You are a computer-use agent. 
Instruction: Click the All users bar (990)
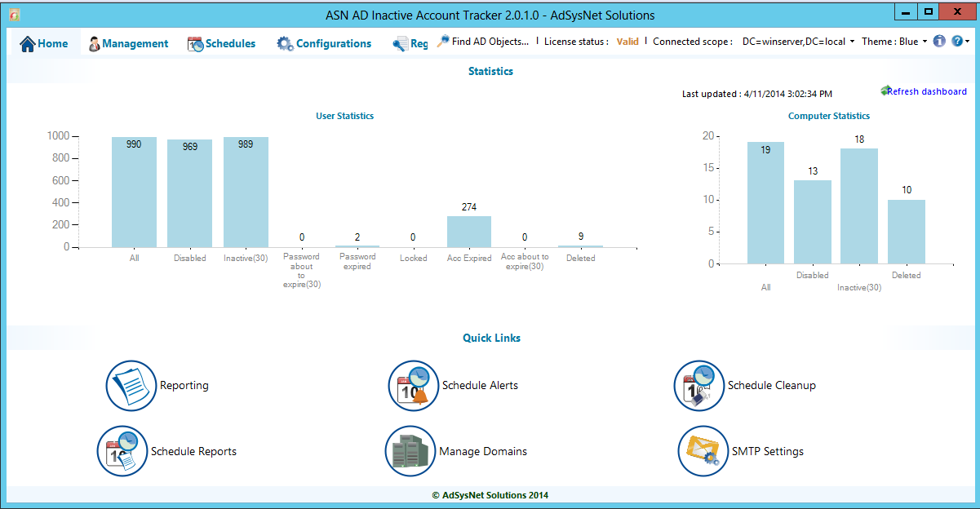pyautogui.click(x=134, y=192)
